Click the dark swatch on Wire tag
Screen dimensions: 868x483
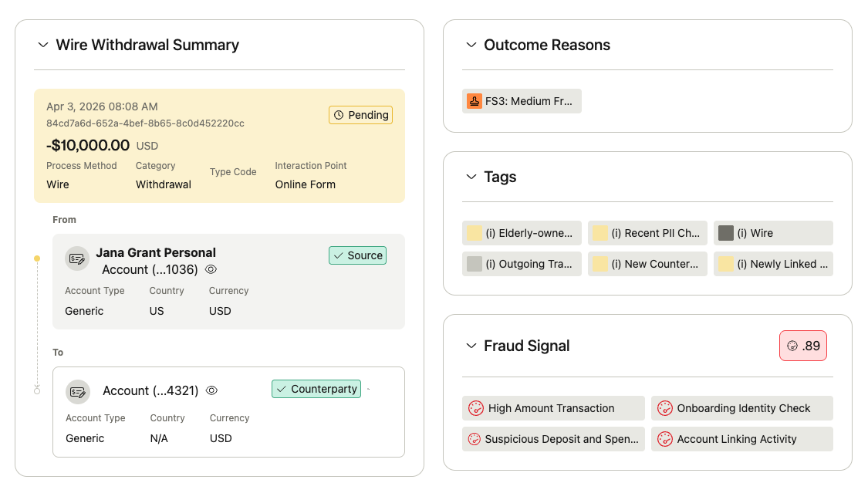725,233
